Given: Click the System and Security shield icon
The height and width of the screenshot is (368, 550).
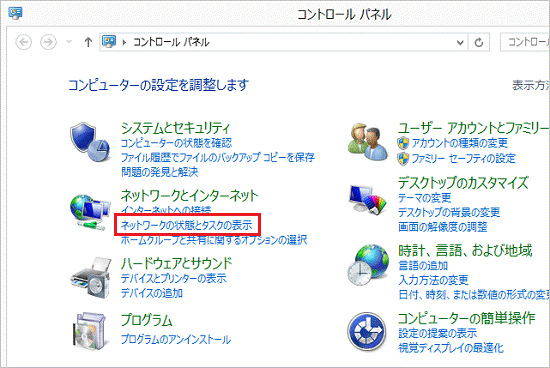Looking at the screenshot, I should coord(90,142).
